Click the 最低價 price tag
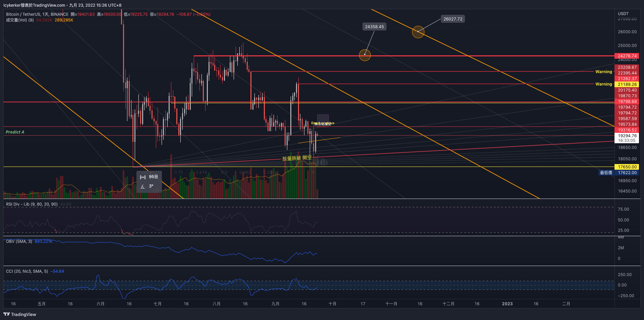Screen dimensions: 644x320 coord(606,173)
